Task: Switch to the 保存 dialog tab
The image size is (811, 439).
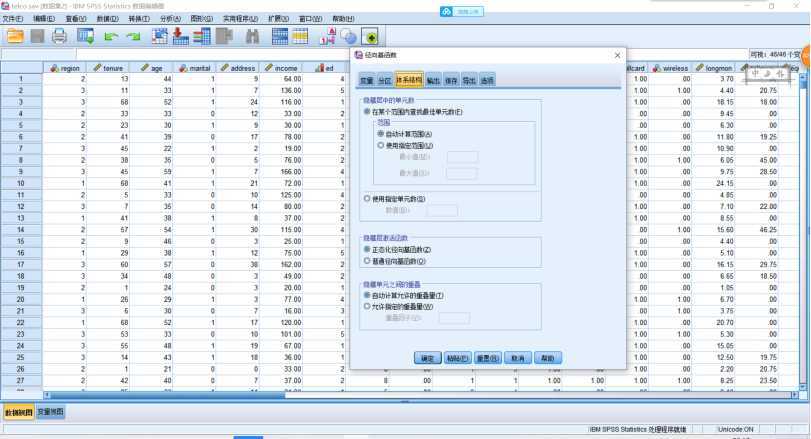Action: [x=452, y=80]
